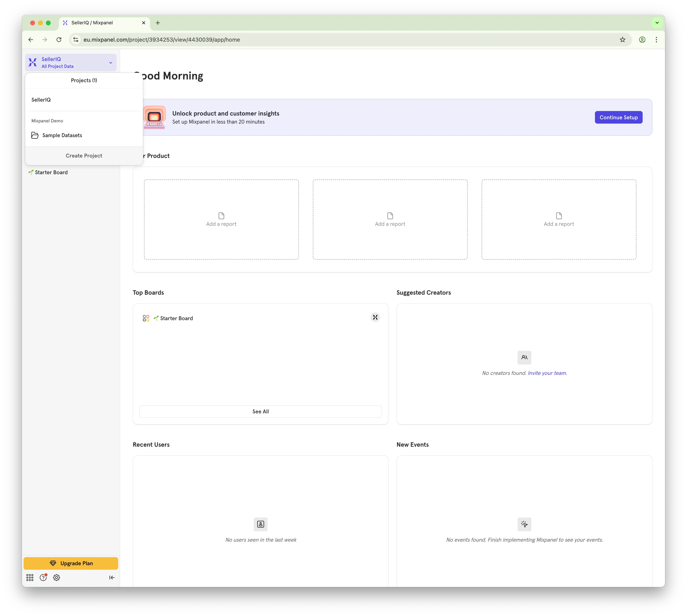Image resolution: width=687 pixels, height=616 pixels.
Task: Click the middle Add a report placeholder
Action: pyautogui.click(x=390, y=219)
